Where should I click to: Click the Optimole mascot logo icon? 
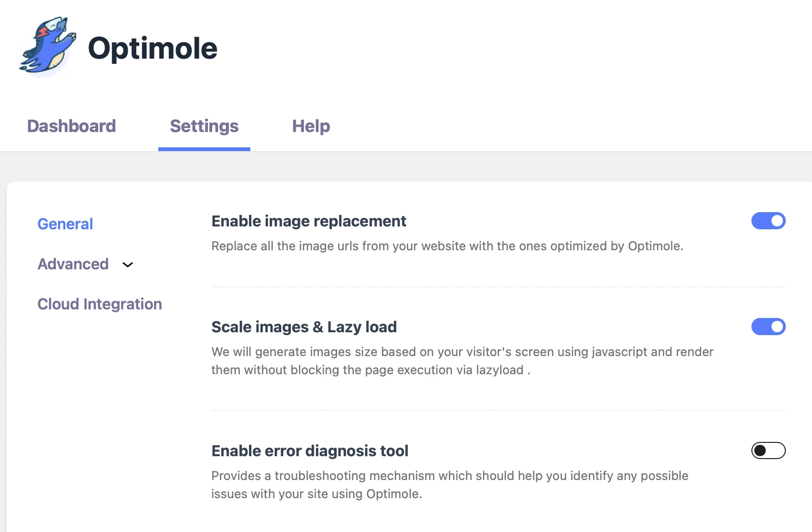pyautogui.click(x=46, y=47)
